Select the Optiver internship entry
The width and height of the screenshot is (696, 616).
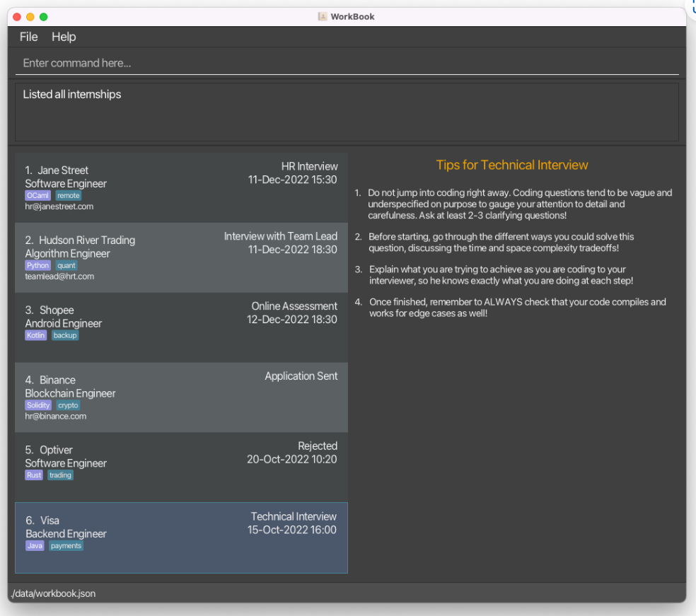(181, 467)
